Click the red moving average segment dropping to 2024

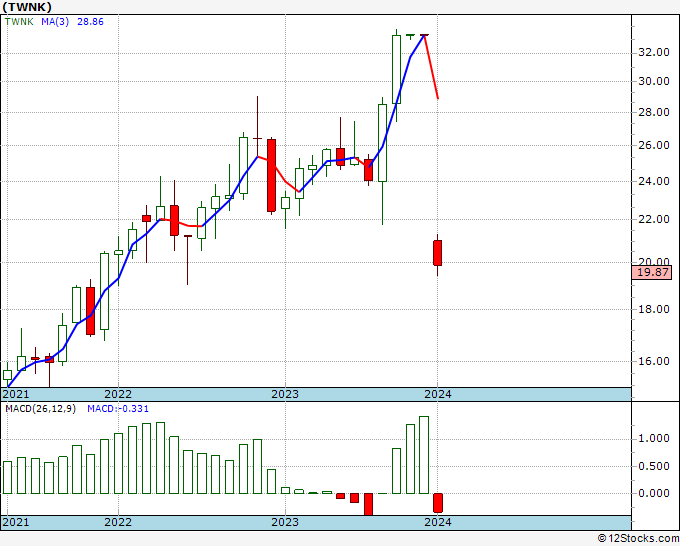[x=431, y=67]
